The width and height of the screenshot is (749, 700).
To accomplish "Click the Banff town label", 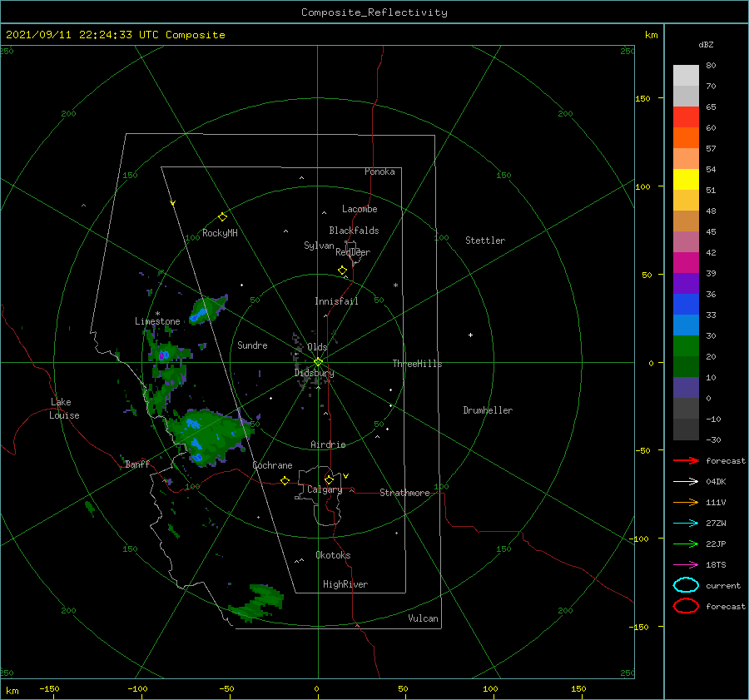I will (x=137, y=464).
